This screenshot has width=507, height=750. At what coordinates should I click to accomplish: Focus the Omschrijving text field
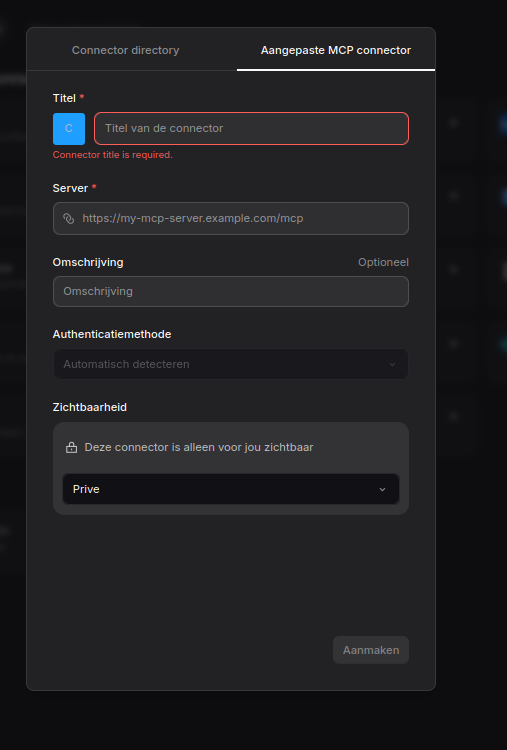(x=231, y=291)
